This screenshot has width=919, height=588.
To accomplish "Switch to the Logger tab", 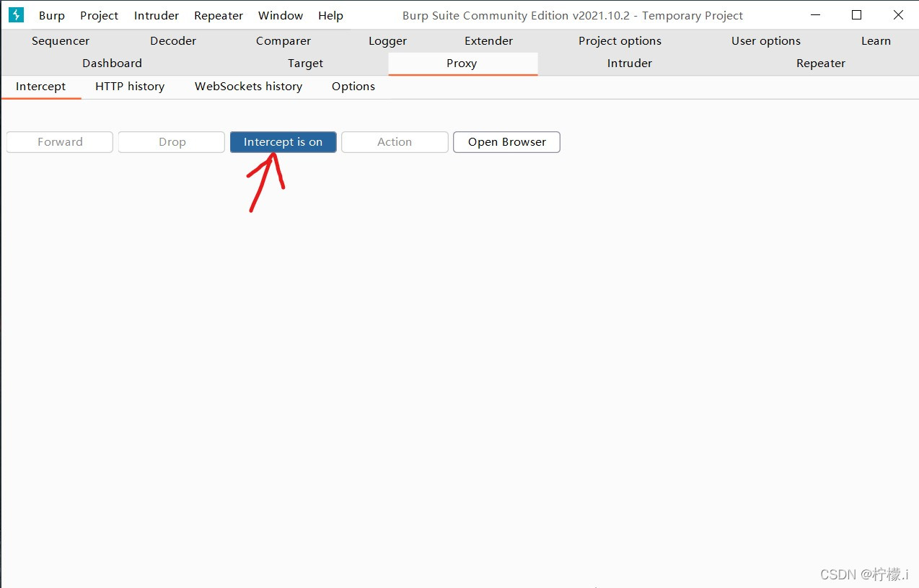I will [x=388, y=41].
